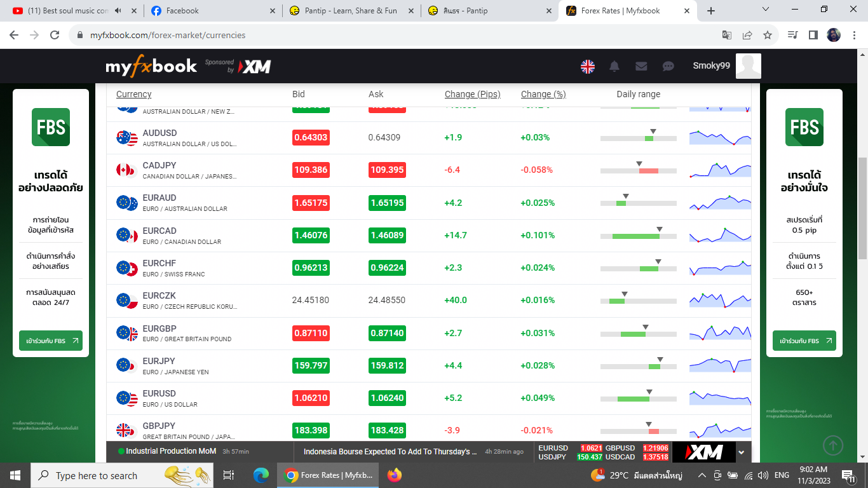Screen dimensions: 868x488
Task: Open a new browser tab
Action: click(x=711, y=11)
